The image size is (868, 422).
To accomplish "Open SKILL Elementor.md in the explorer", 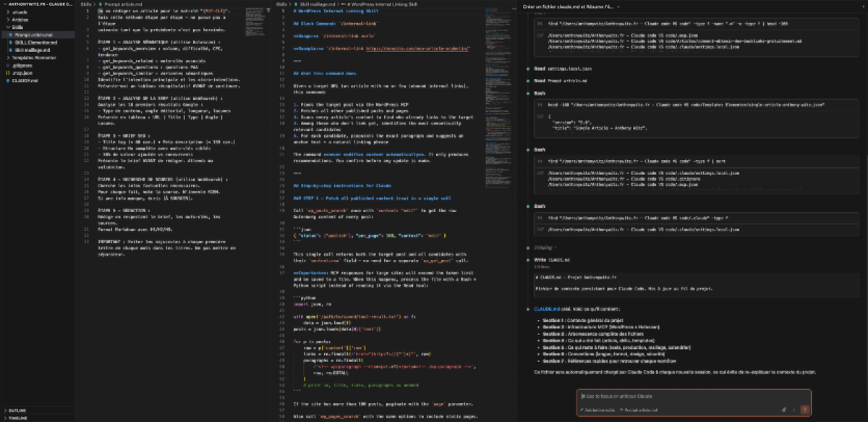I will (x=37, y=42).
